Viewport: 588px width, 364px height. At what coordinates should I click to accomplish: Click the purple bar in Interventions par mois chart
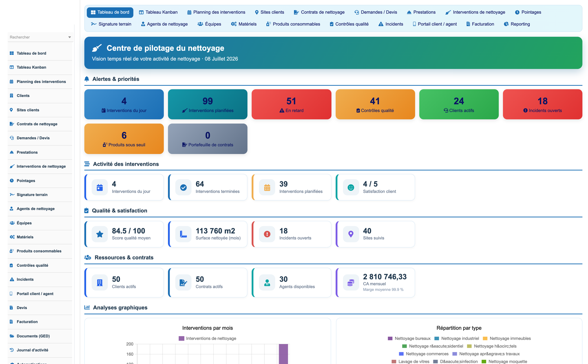coord(283,354)
